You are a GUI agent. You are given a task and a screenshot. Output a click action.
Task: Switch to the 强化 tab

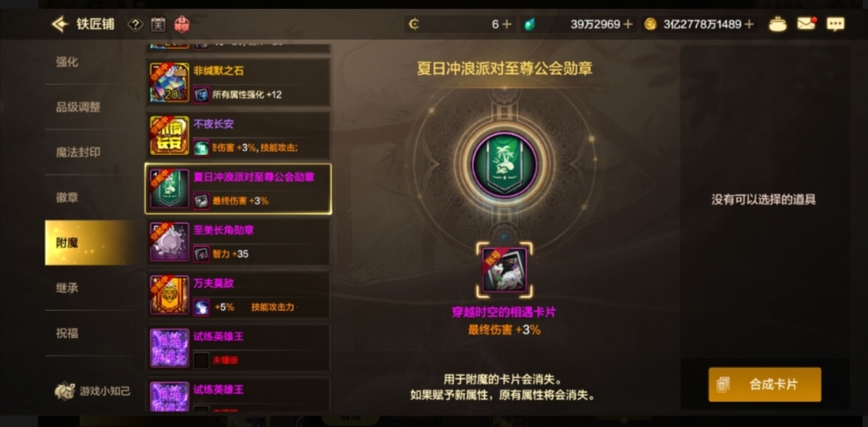[x=67, y=63]
